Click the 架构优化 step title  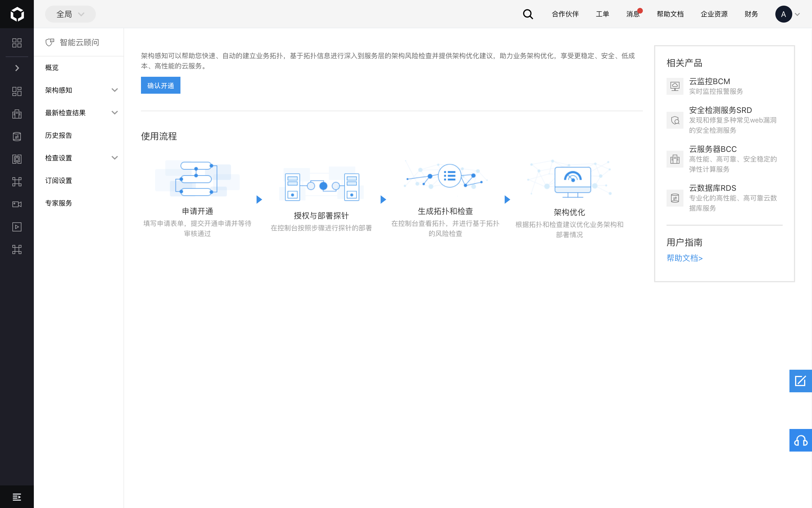tap(570, 212)
